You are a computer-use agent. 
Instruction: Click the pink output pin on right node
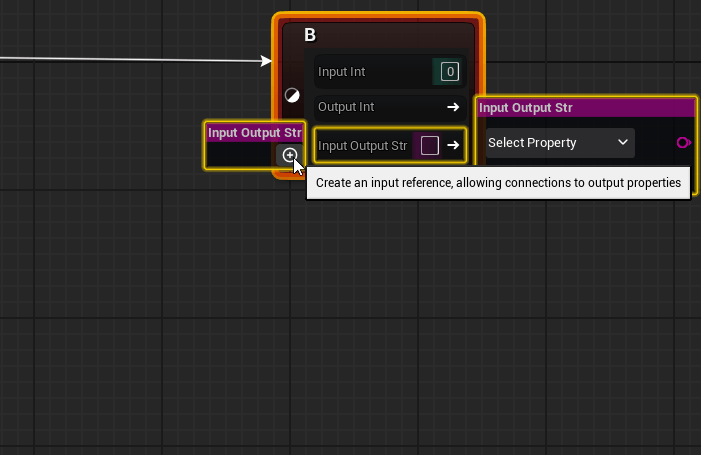click(683, 143)
